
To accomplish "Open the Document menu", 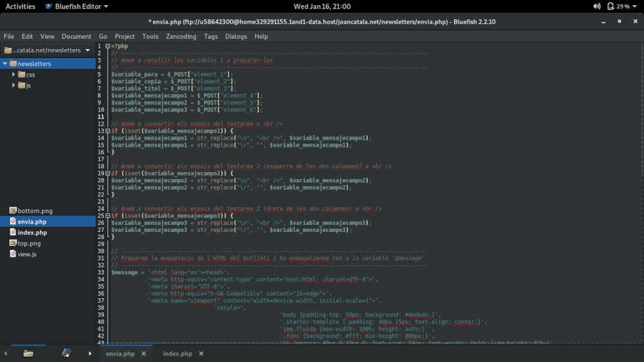I will pos(77,36).
